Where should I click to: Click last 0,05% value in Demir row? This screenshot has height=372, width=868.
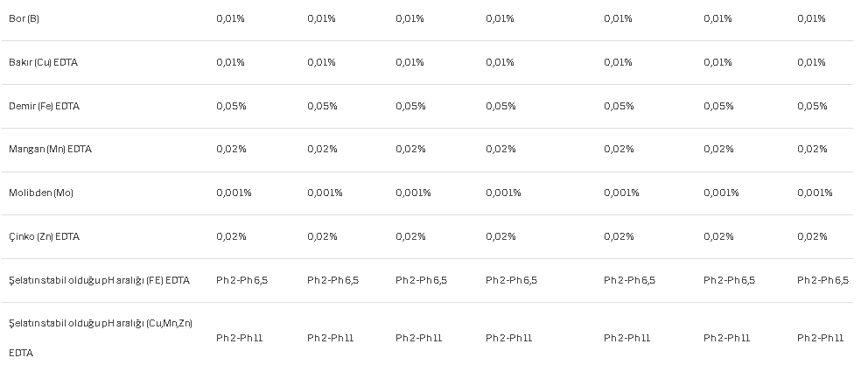[812, 106]
